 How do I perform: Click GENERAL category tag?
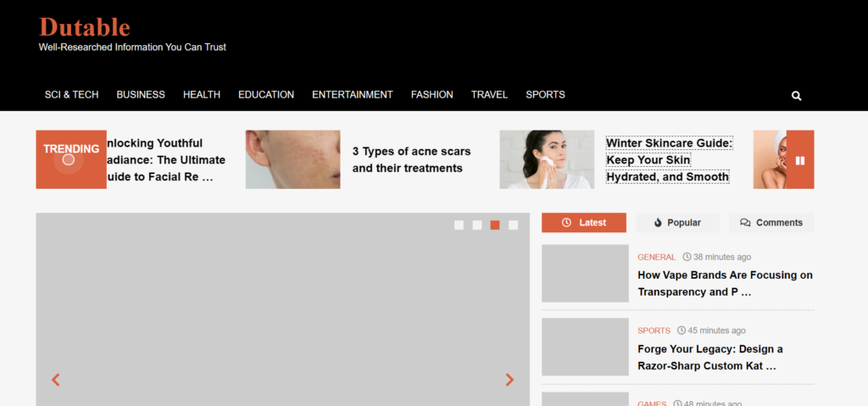tap(657, 257)
